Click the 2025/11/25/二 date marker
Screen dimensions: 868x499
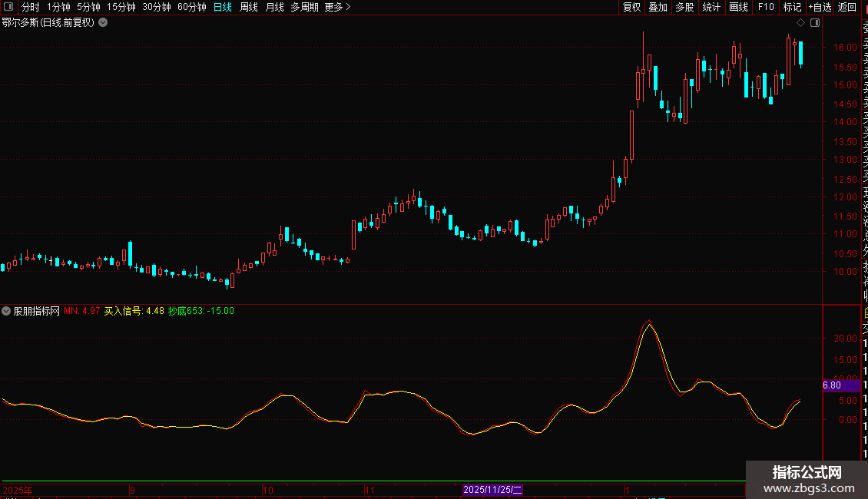(x=492, y=490)
